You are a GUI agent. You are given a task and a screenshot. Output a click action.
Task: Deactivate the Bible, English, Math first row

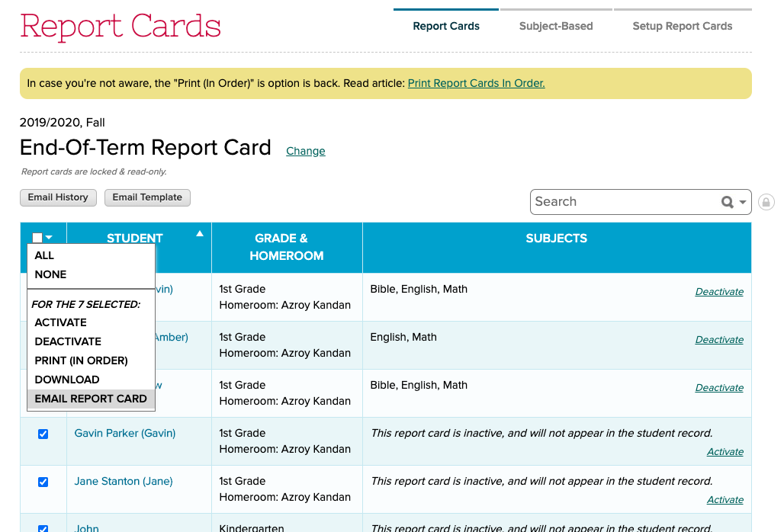pyautogui.click(x=719, y=292)
